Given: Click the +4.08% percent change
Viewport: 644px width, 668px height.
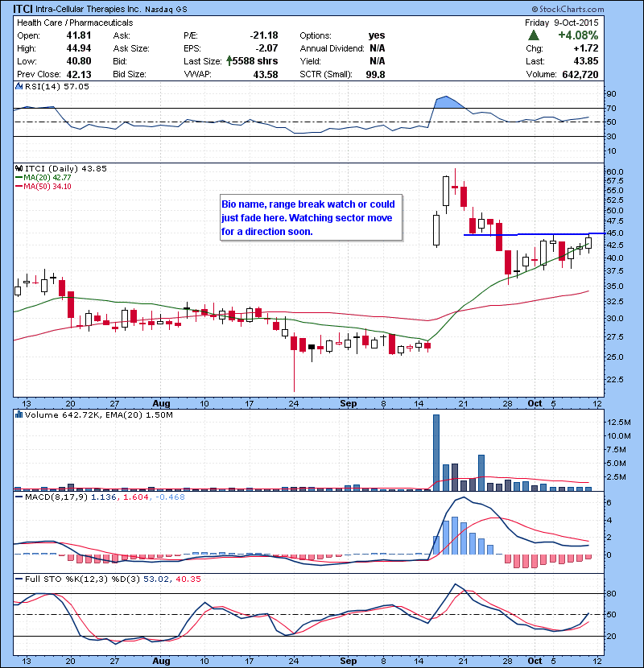Looking at the screenshot, I should click(x=578, y=35).
